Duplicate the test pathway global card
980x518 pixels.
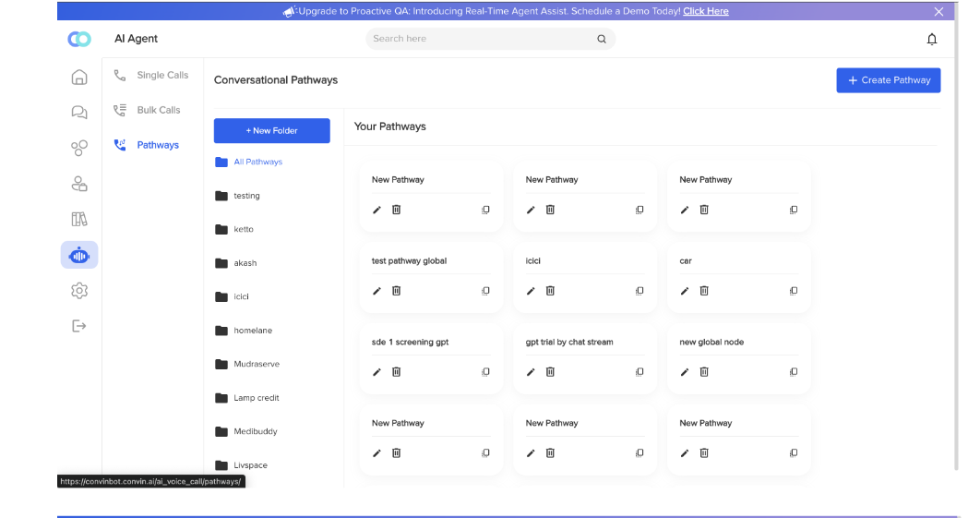click(x=485, y=291)
